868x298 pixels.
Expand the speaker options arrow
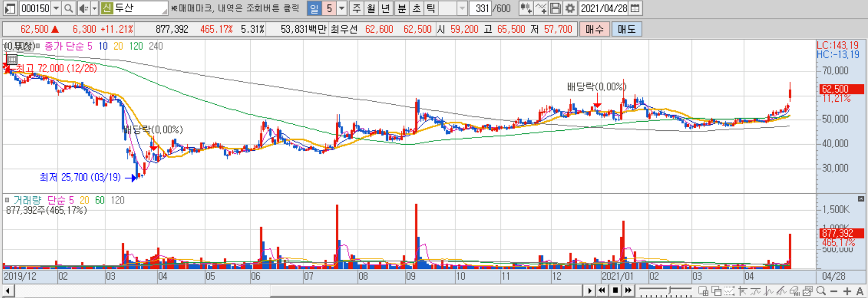click(x=95, y=8)
